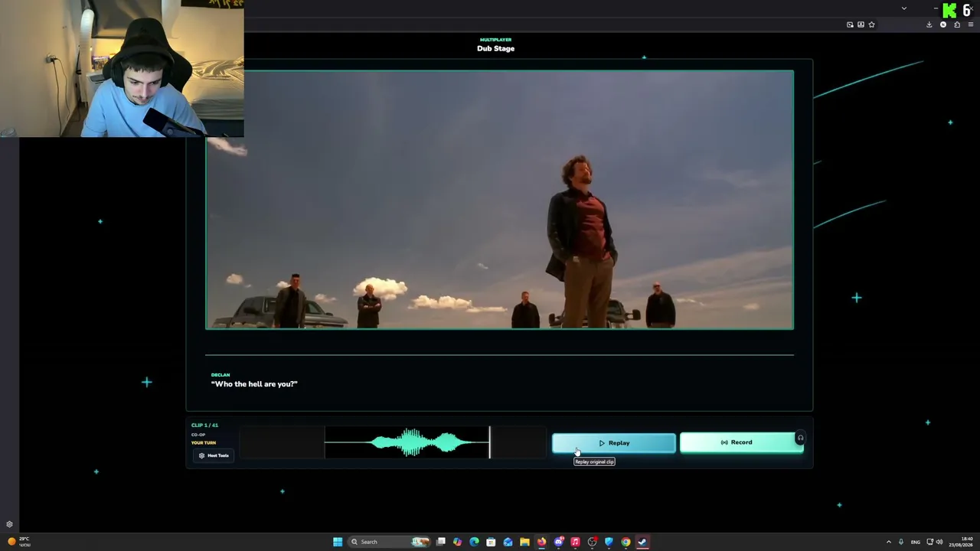Image resolution: width=980 pixels, height=551 pixels.
Task: Open Discord from the taskbar
Action: [558, 542]
